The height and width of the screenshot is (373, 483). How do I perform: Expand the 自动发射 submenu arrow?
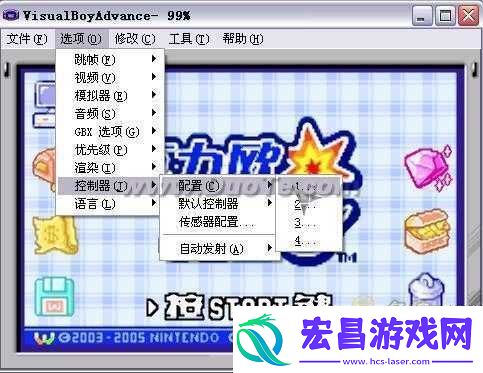pos(270,248)
